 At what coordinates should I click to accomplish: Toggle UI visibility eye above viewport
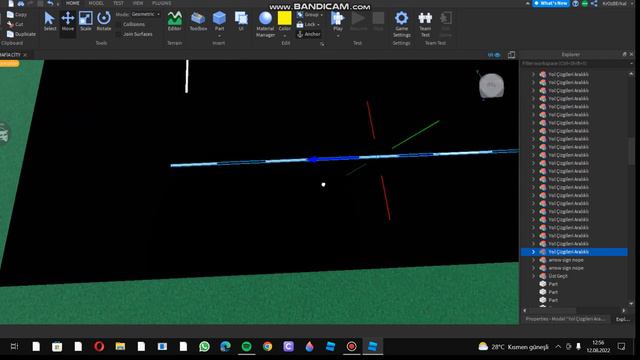(x=494, y=55)
